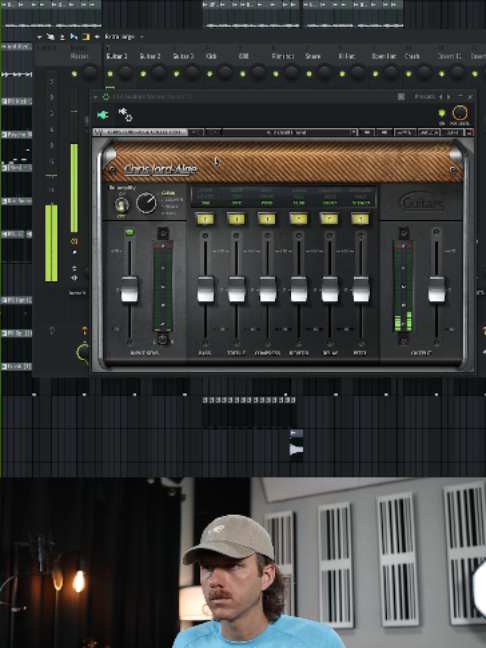Click the yellow mode button above the Bass fader

205,218
